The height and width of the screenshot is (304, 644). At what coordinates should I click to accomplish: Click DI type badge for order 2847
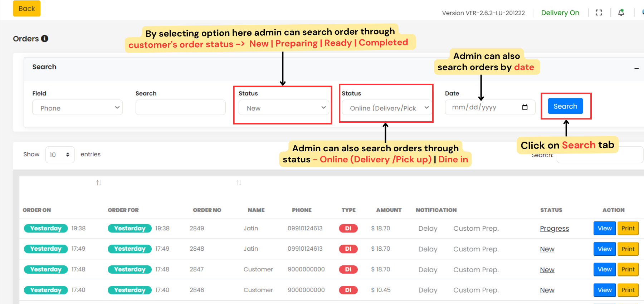(348, 269)
